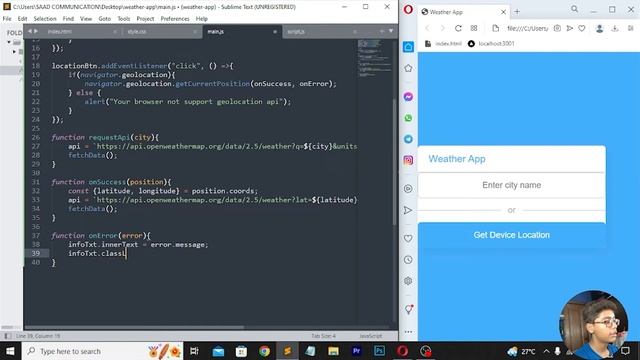Open Tab Size selector in status bar
Screen dimensions: 640x360
point(323,336)
